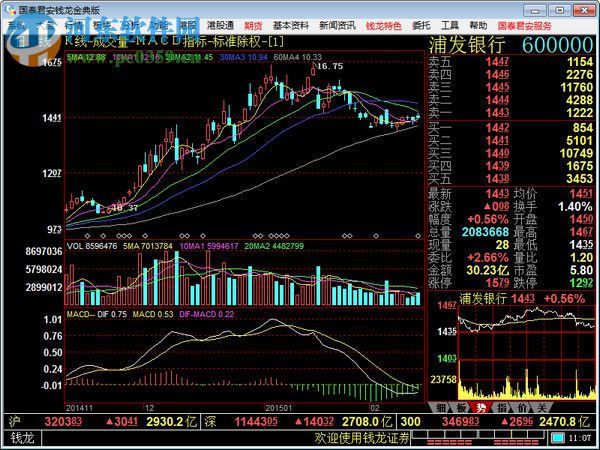Image resolution: width=600 pixels, height=450 pixels.
Task: Click the 201501 date label on time axis
Action: [x=278, y=408]
